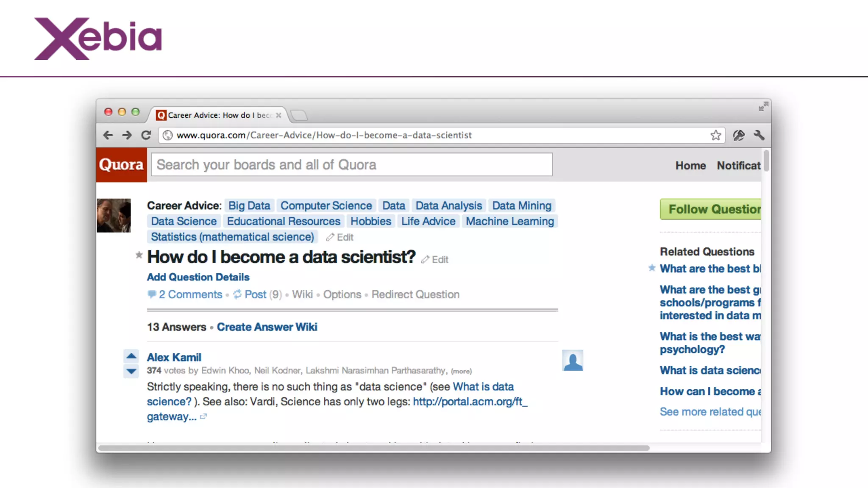Expand the voters list with (more)
The width and height of the screenshot is (868, 488).
coord(461,371)
